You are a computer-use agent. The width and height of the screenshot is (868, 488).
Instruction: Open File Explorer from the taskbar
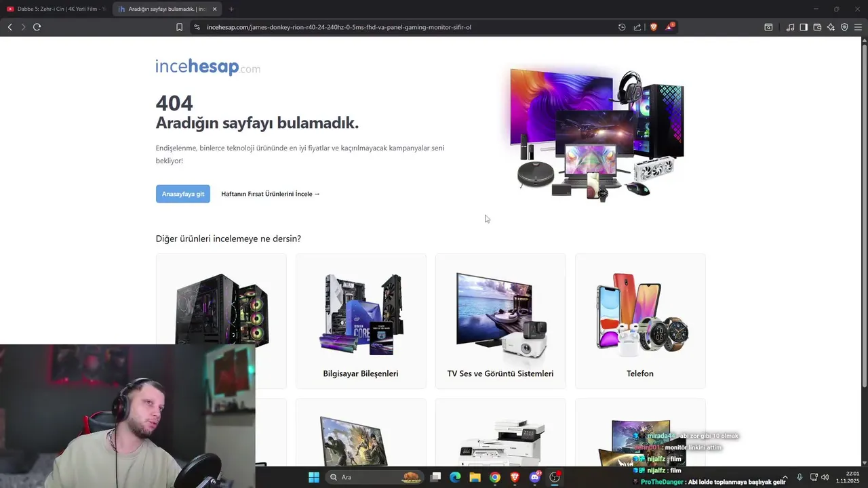click(475, 477)
